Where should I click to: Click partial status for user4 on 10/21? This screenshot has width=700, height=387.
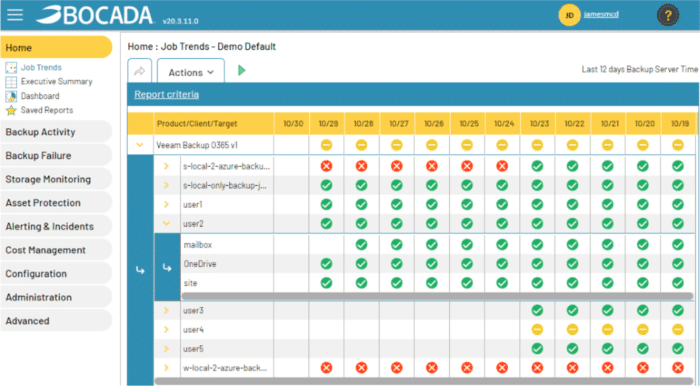click(607, 329)
